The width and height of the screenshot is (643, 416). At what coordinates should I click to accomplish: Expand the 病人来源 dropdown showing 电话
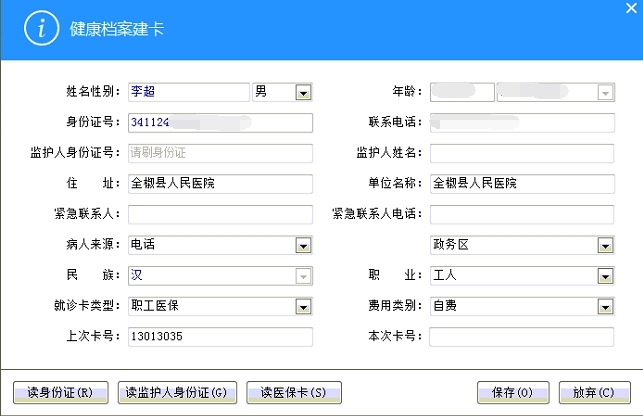pyautogui.click(x=303, y=245)
